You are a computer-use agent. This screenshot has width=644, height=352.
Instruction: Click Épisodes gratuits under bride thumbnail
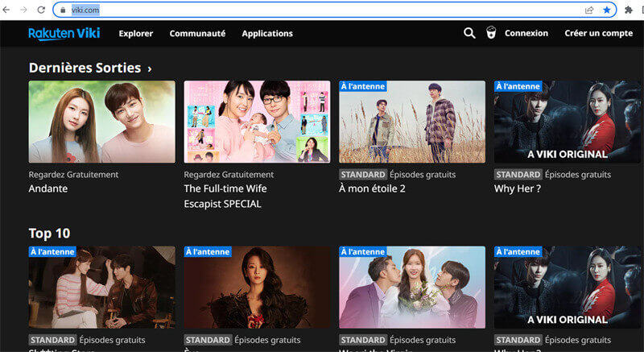click(423, 340)
